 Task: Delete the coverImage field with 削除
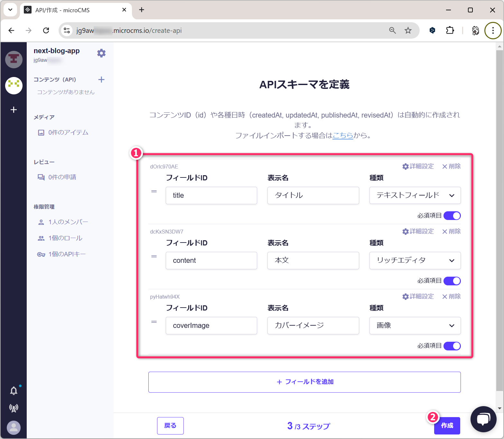[x=451, y=296]
